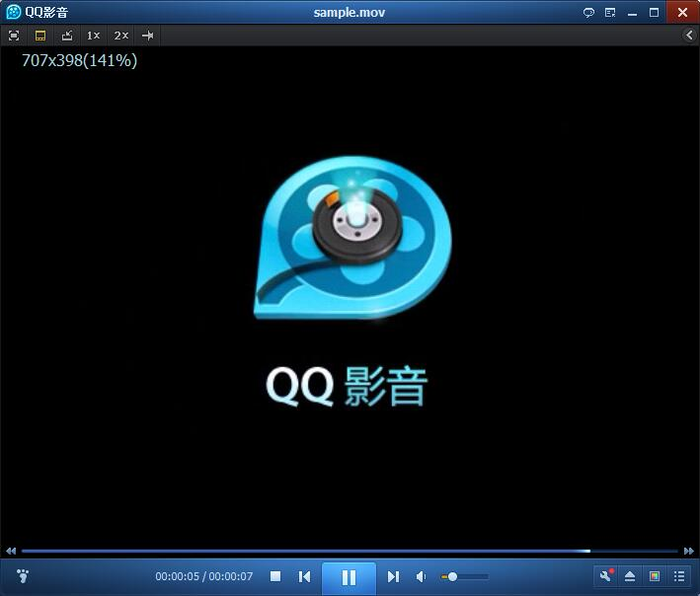Set video size to 2x
The width and height of the screenshot is (700, 596).
point(120,36)
